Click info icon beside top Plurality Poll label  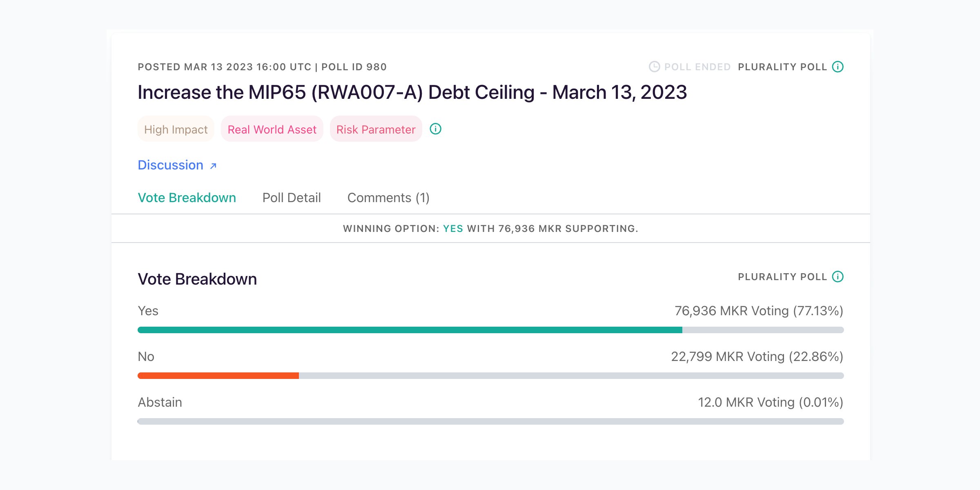837,67
